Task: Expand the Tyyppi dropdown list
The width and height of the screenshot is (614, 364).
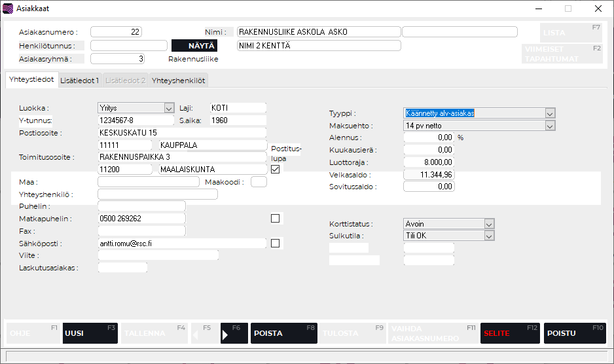Action: click(x=550, y=113)
